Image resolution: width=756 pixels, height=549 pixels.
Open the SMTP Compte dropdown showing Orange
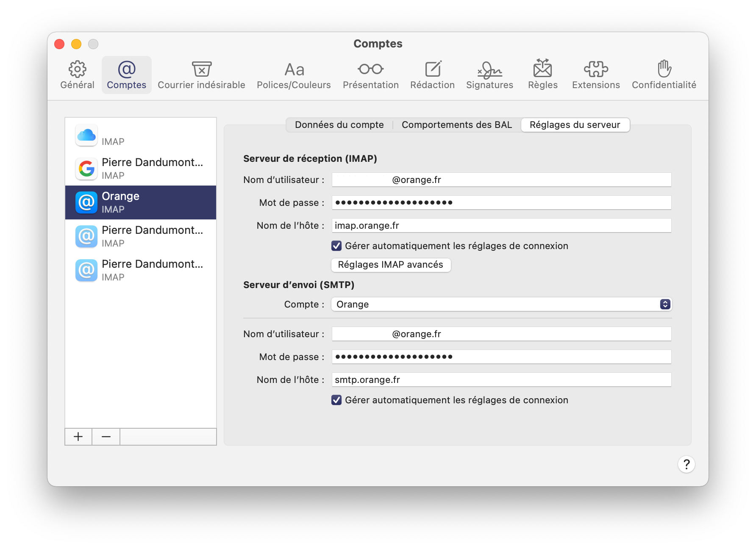502,304
